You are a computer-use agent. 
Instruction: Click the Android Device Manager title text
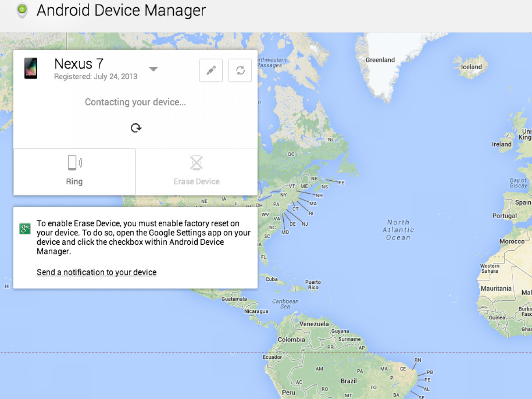tap(121, 10)
